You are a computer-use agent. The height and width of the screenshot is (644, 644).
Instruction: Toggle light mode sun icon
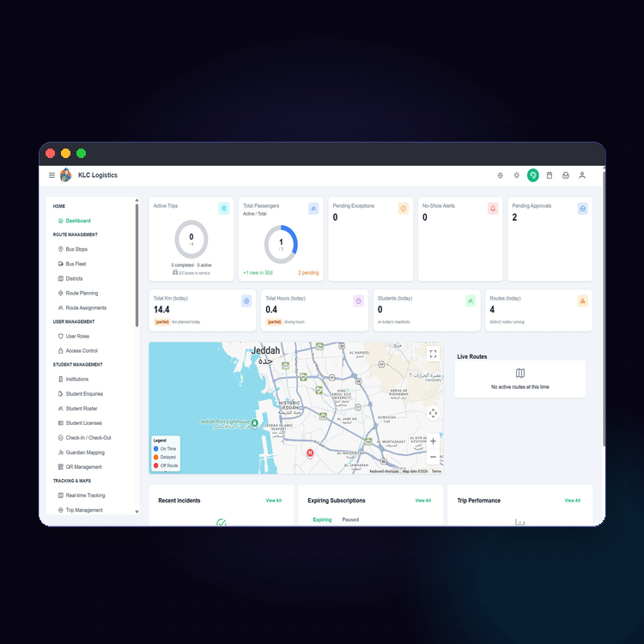(x=516, y=175)
